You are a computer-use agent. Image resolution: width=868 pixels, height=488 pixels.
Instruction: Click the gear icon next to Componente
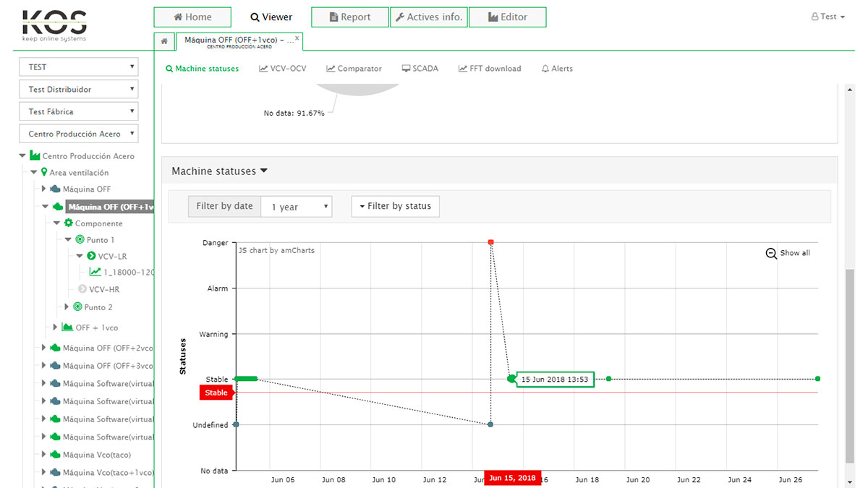[69, 223]
